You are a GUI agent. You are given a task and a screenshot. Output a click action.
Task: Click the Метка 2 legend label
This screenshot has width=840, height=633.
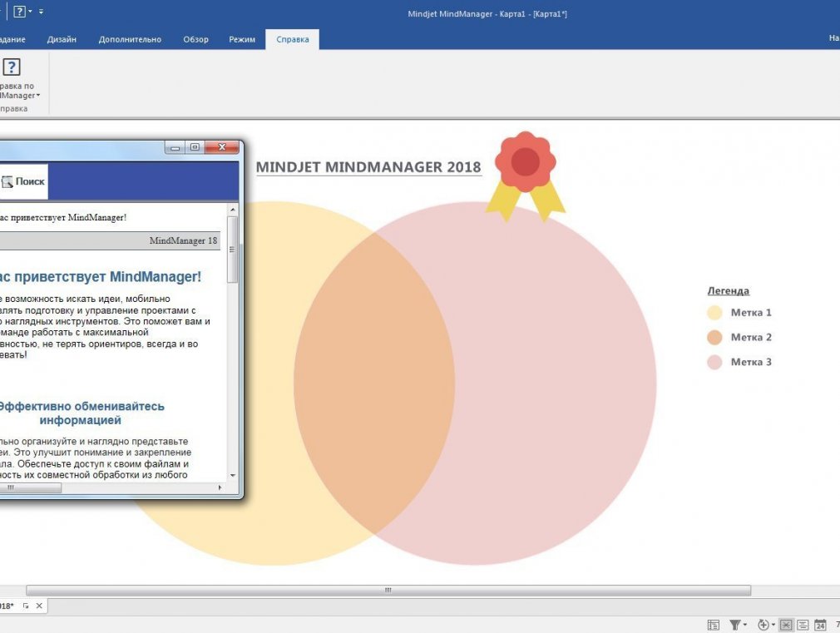pos(751,337)
